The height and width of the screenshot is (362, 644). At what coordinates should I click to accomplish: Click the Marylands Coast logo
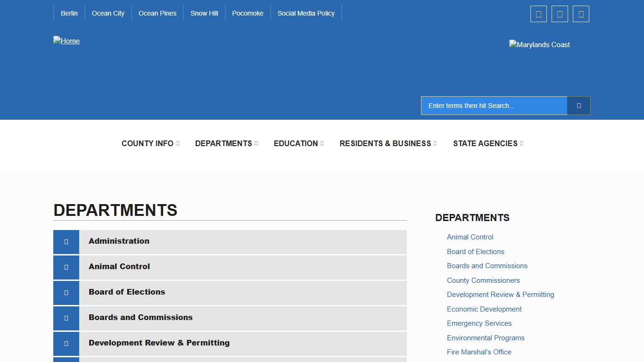pyautogui.click(x=539, y=44)
